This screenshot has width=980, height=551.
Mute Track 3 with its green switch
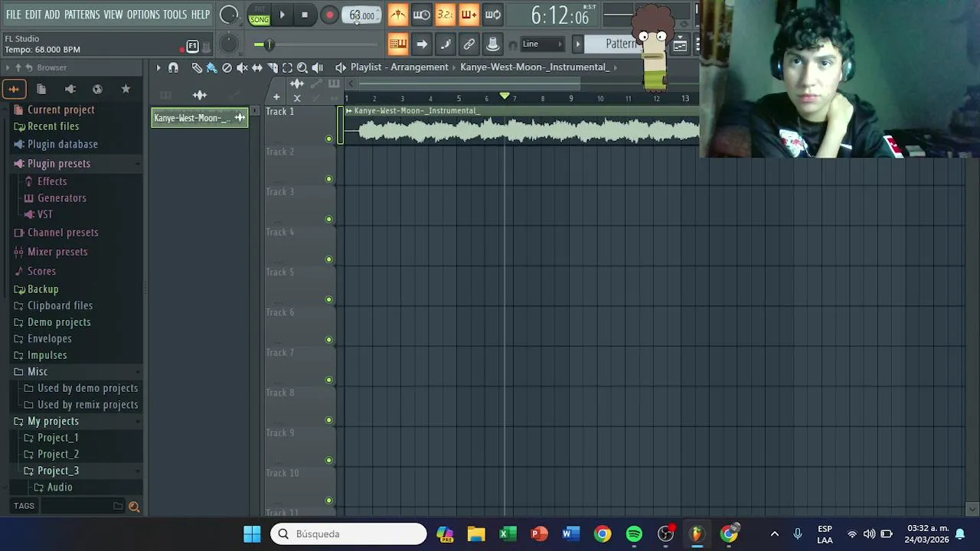point(329,219)
